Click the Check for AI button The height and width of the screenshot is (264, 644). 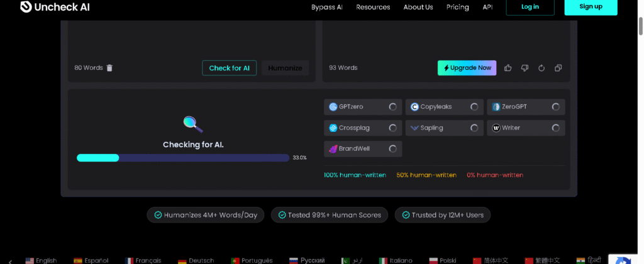coord(229,68)
